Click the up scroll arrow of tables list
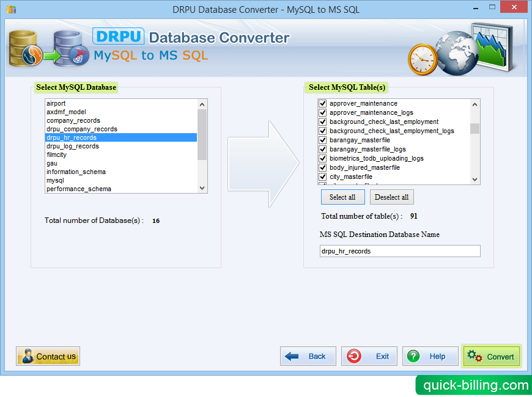The image size is (532, 397). (475, 103)
